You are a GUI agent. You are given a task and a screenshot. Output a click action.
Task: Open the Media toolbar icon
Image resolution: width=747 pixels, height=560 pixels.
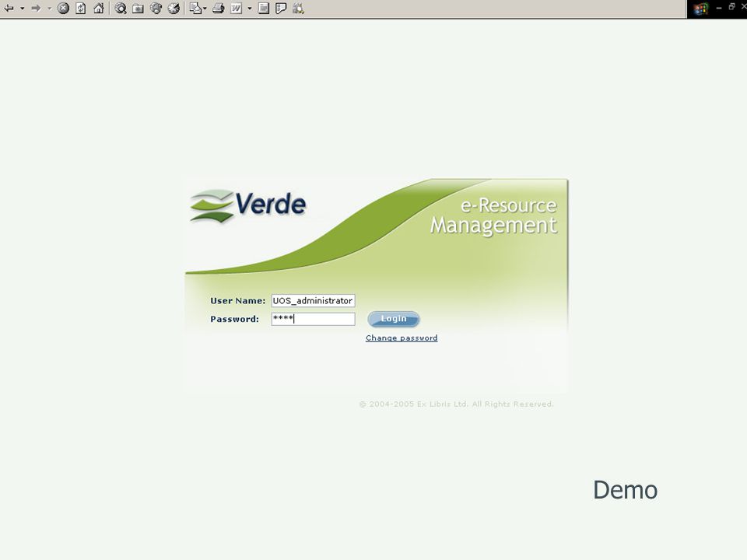click(x=156, y=8)
